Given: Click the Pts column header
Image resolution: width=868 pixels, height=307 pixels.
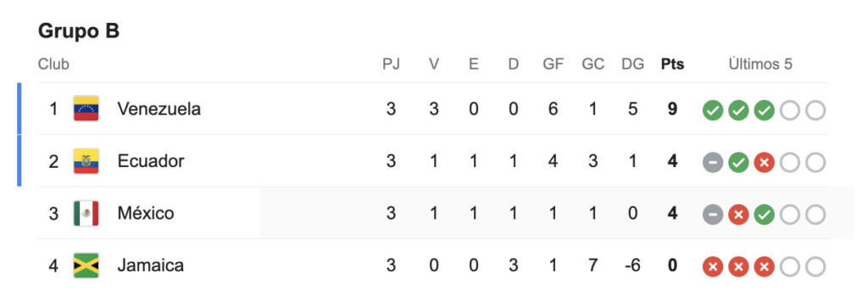Looking at the screenshot, I should coord(672,64).
